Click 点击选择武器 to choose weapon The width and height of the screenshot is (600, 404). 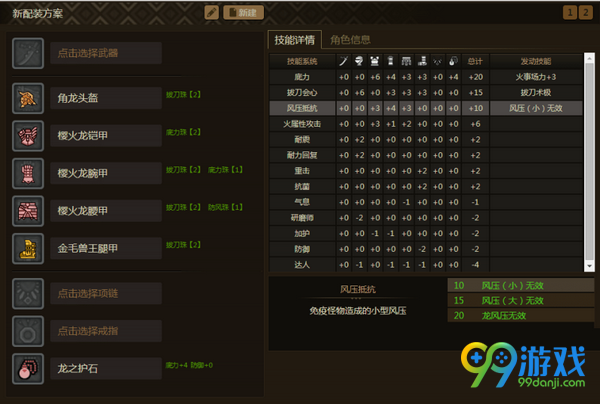click(106, 53)
